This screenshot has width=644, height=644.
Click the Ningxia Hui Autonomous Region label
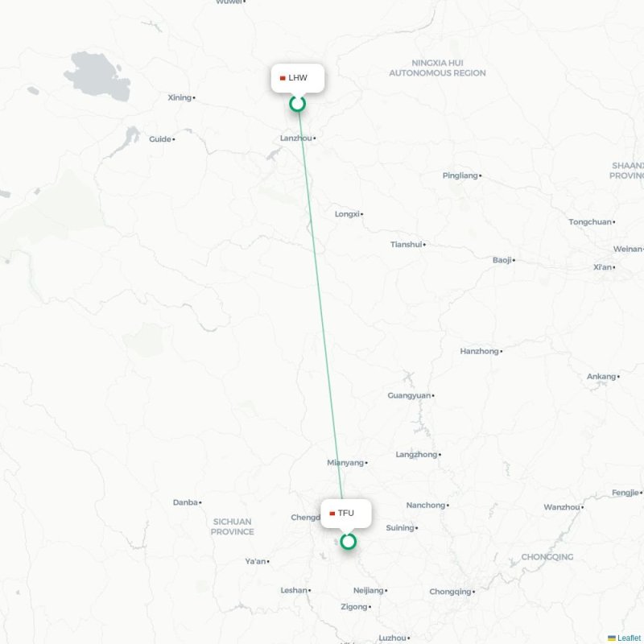pyautogui.click(x=437, y=68)
